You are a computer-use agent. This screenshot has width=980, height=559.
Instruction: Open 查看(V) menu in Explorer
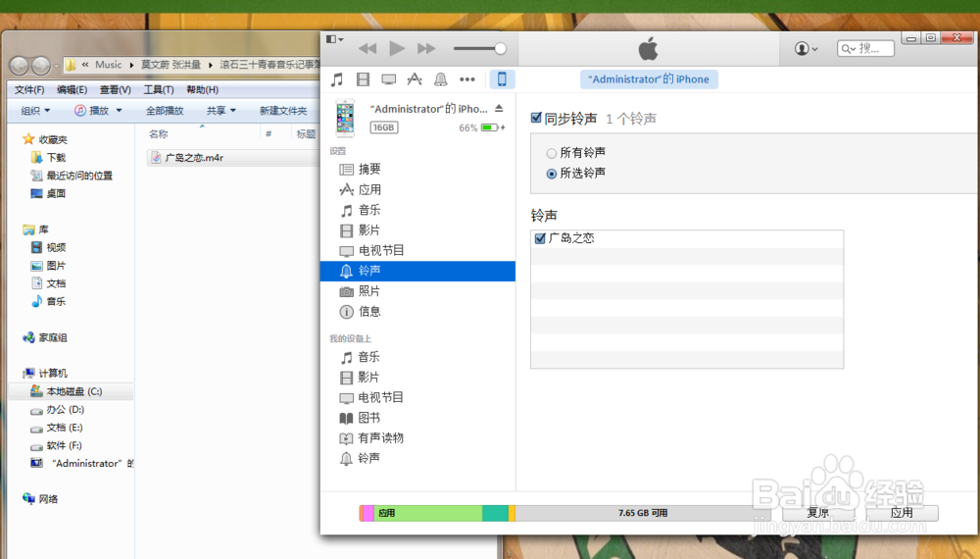point(115,90)
